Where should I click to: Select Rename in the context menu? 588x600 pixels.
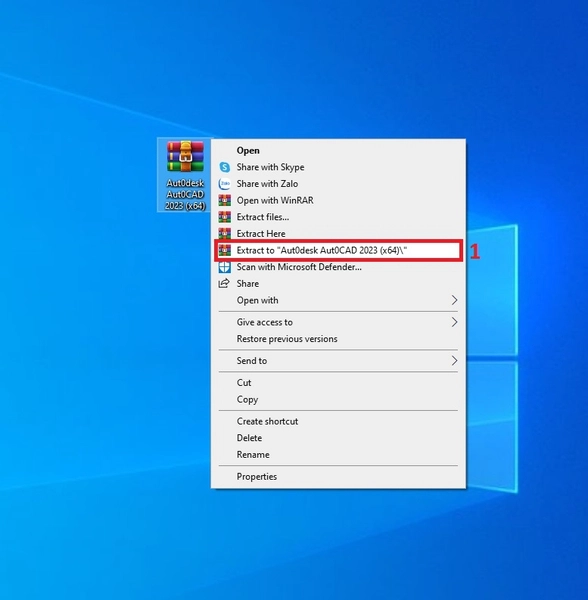point(338,455)
